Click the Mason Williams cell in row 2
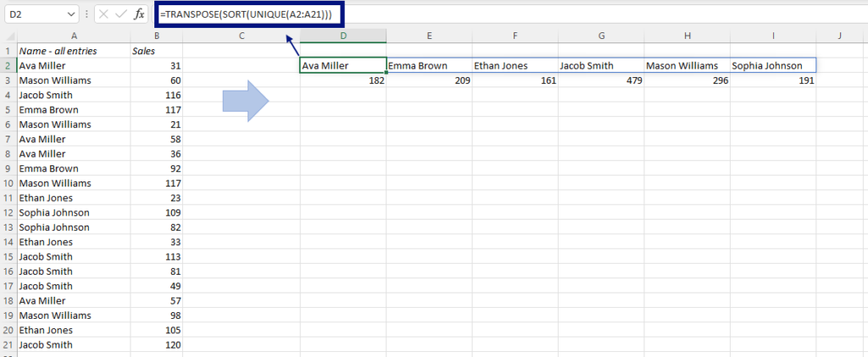 (687, 66)
